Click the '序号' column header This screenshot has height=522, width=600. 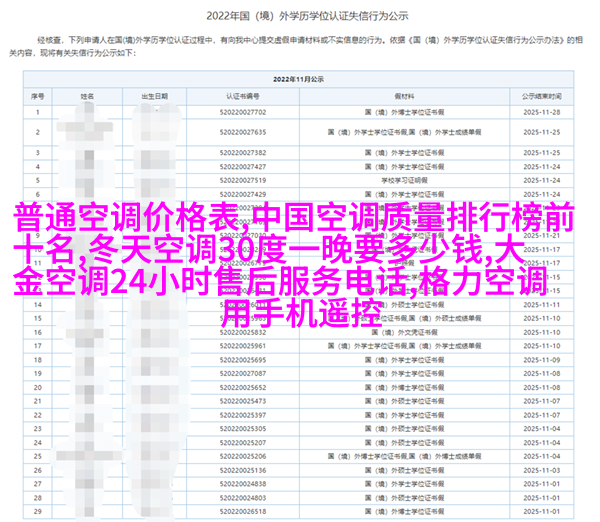pyautogui.click(x=38, y=96)
